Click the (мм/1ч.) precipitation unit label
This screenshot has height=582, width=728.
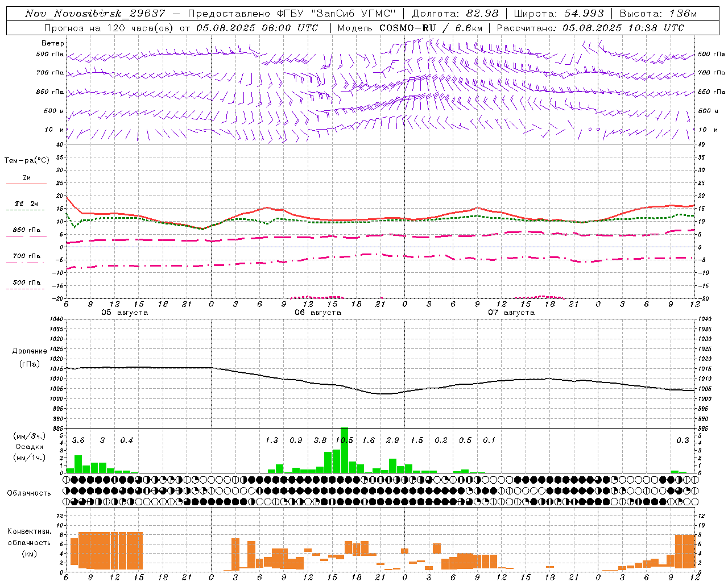click(30, 458)
